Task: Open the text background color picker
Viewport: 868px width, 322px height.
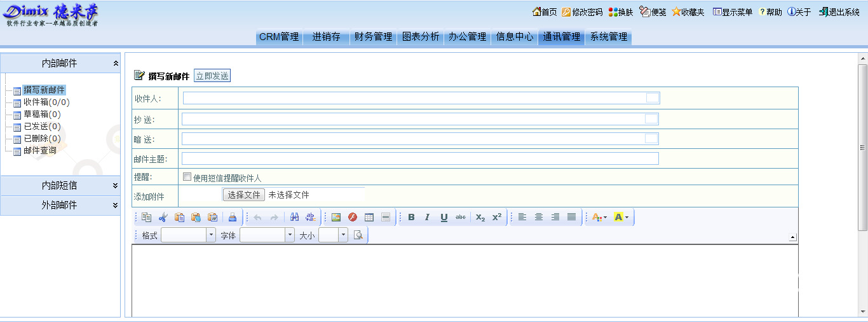Action: coord(621,217)
